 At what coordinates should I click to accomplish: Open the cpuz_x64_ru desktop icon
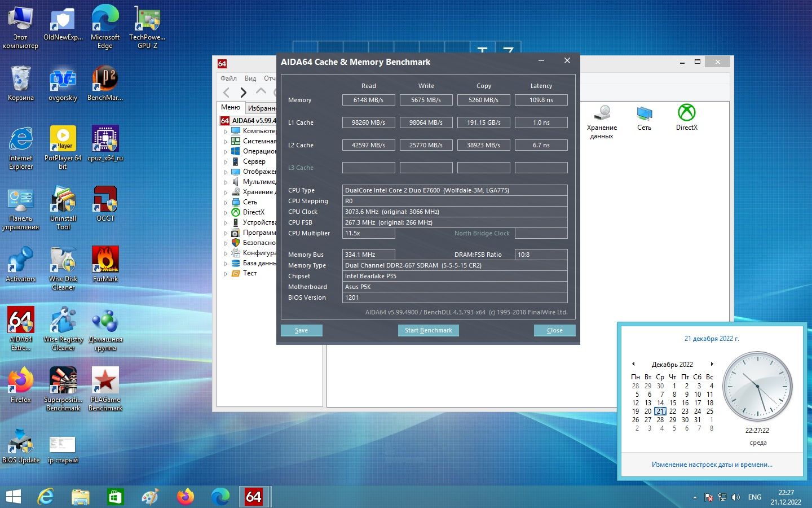coord(105,143)
